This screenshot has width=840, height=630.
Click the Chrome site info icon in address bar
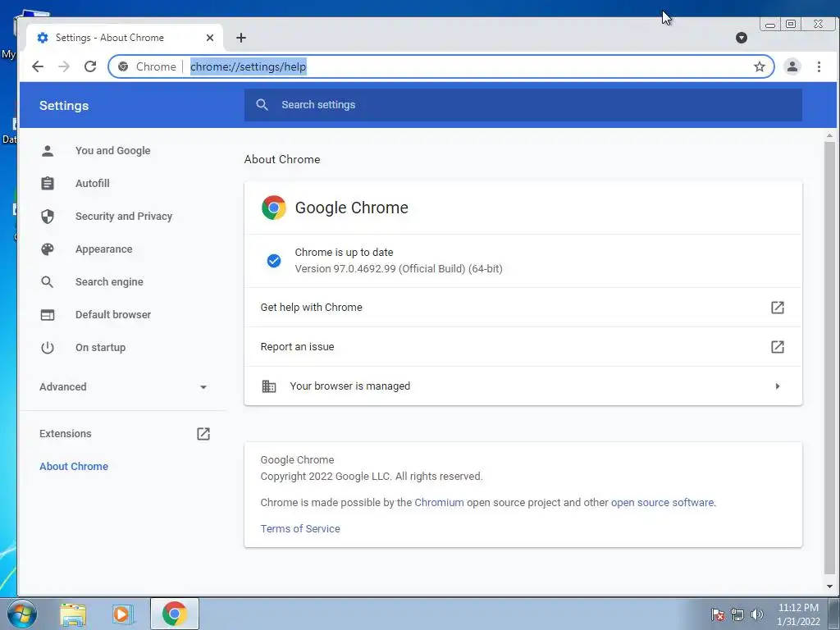(123, 66)
